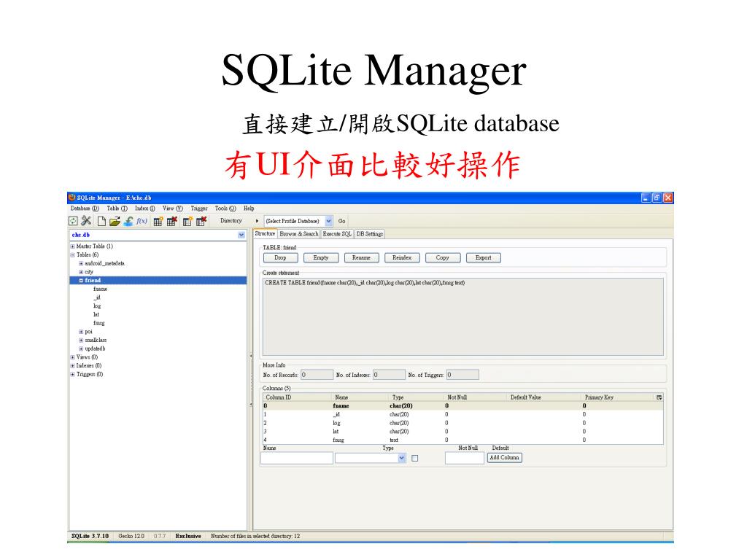Viewport: 747px width, 560px height.
Task: Click the New Database blank page icon
Action: pos(101,221)
